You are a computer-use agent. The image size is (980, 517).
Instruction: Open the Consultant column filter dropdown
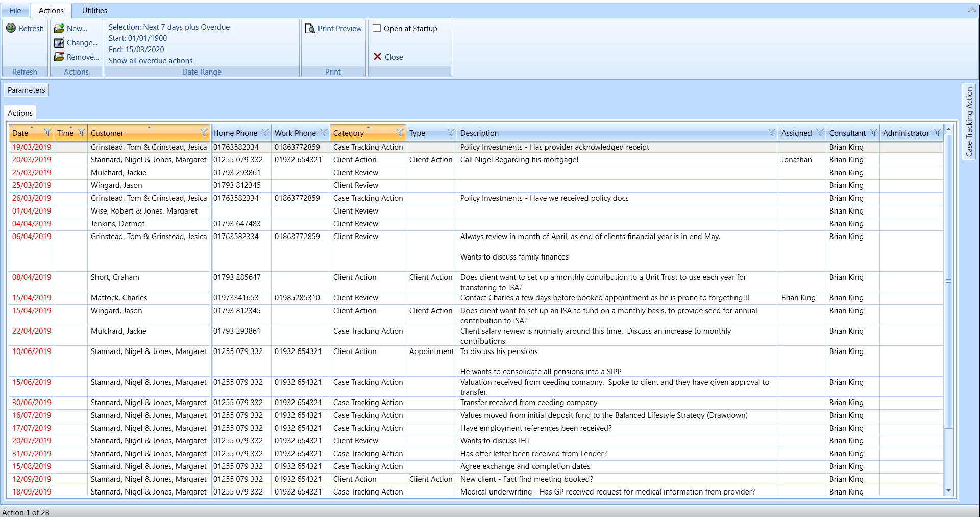tap(873, 133)
